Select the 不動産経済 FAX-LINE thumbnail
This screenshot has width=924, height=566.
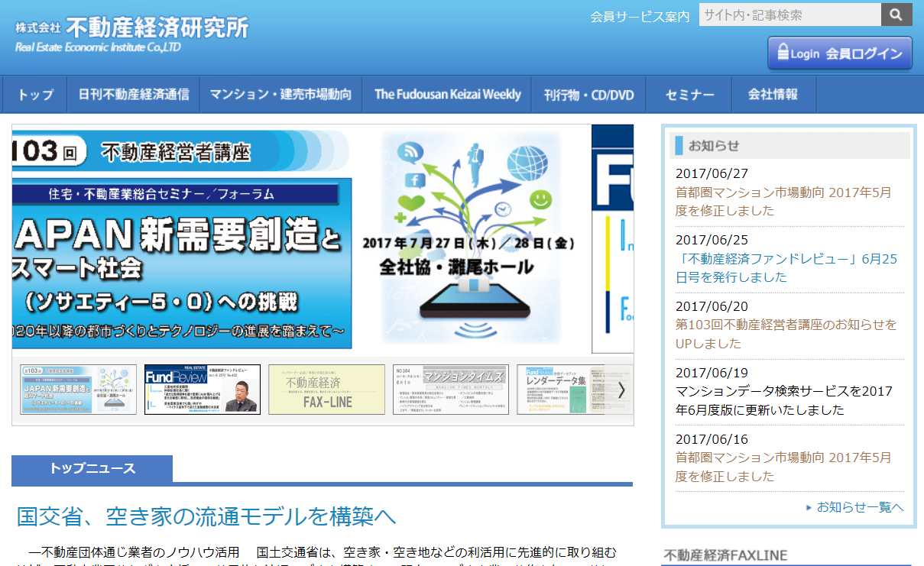[x=326, y=390]
